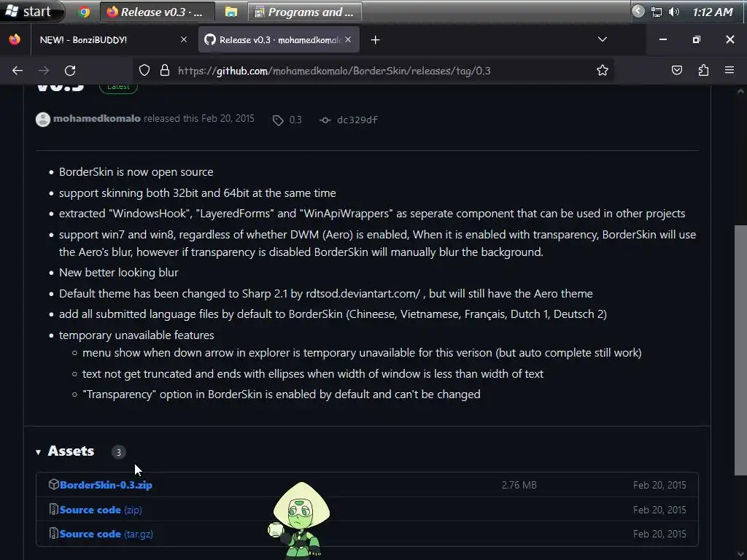The height and width of the screenshot is (560, 747).
Task: Open Firefox View pinned icon
Action: click(15, 39)
